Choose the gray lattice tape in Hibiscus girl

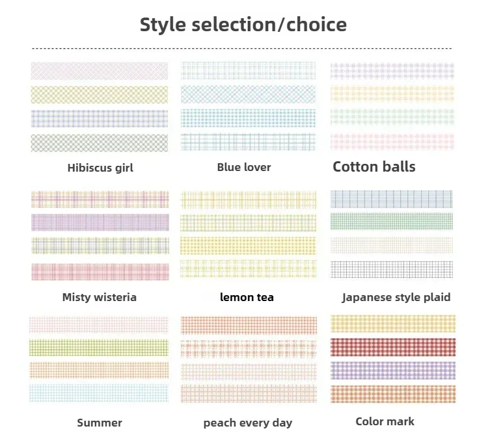(x=100, y=143)
